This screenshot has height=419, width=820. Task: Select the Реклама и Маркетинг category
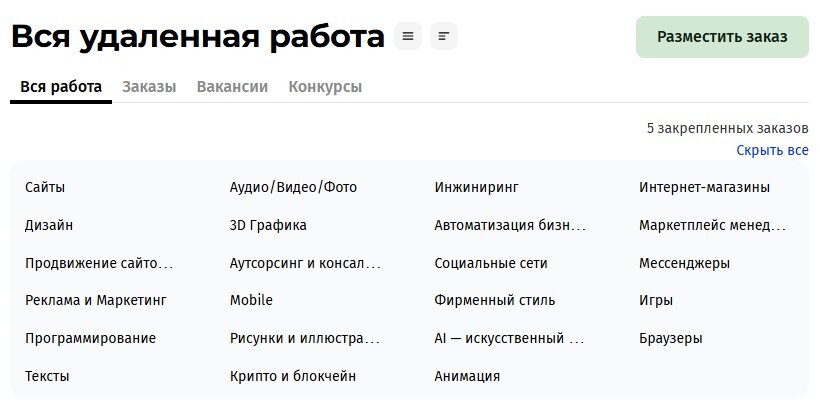click(x=96, y=300)
